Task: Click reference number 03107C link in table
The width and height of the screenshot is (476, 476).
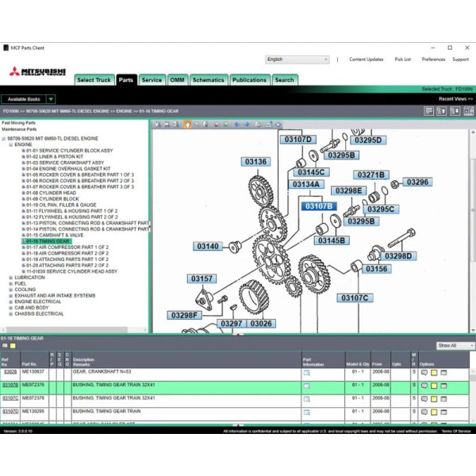Action: pyautogui.click(x=11, y=398)
